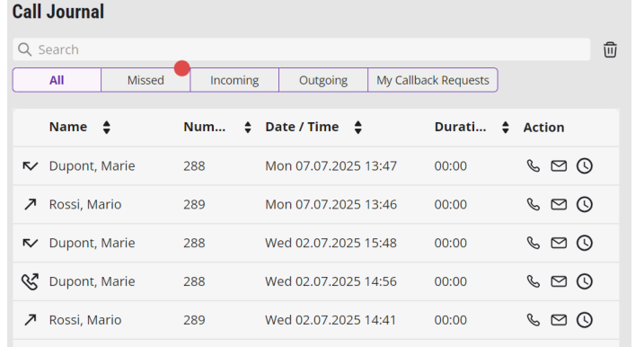Image resolution: width=644 pixels, height=347 pixels.
Task: Switch to the Missed tab
Action: click(146, 80)
